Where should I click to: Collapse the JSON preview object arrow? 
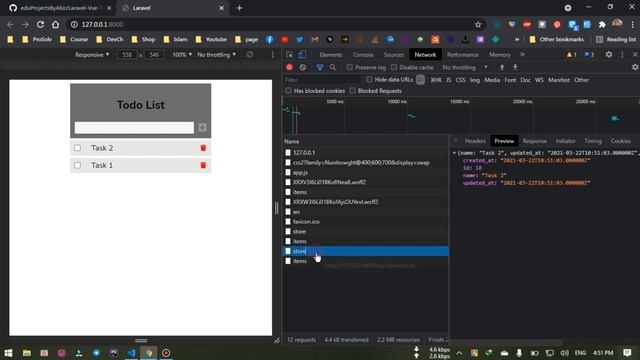454,153
